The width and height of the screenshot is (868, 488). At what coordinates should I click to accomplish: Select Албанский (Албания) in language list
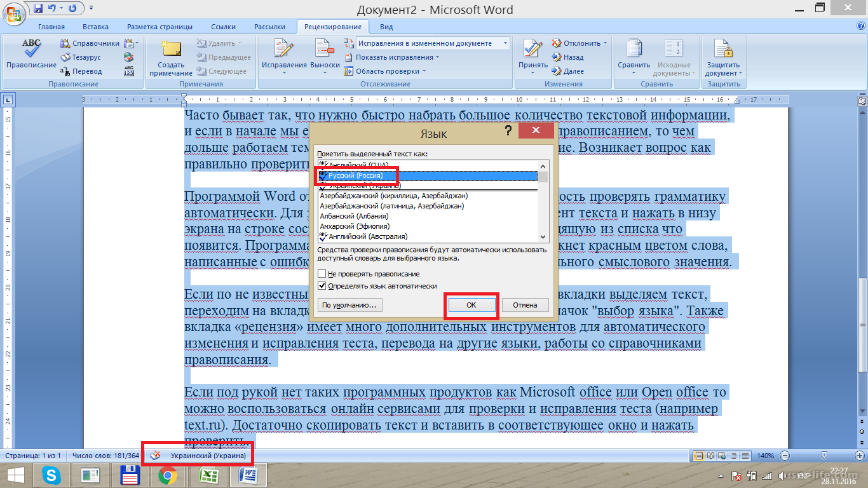pos(428,216)
